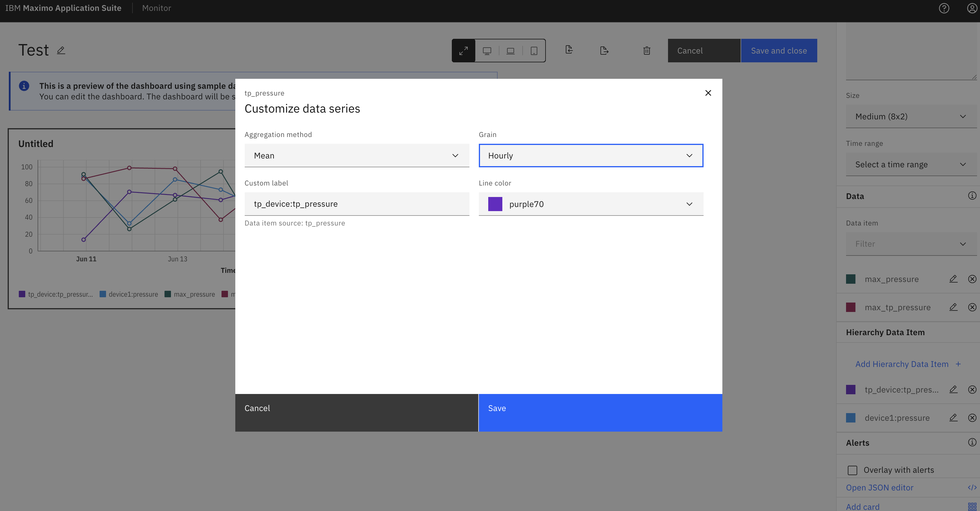Click info icon in preview banner
980x511 pixels.
pyautogui.click(x=24, y=86)
